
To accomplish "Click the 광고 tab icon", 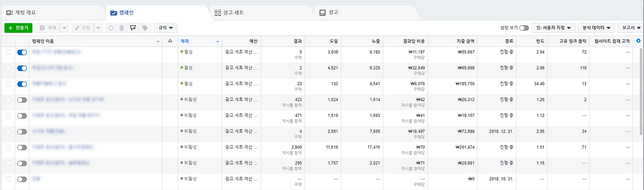I will [x=323, y=12].
